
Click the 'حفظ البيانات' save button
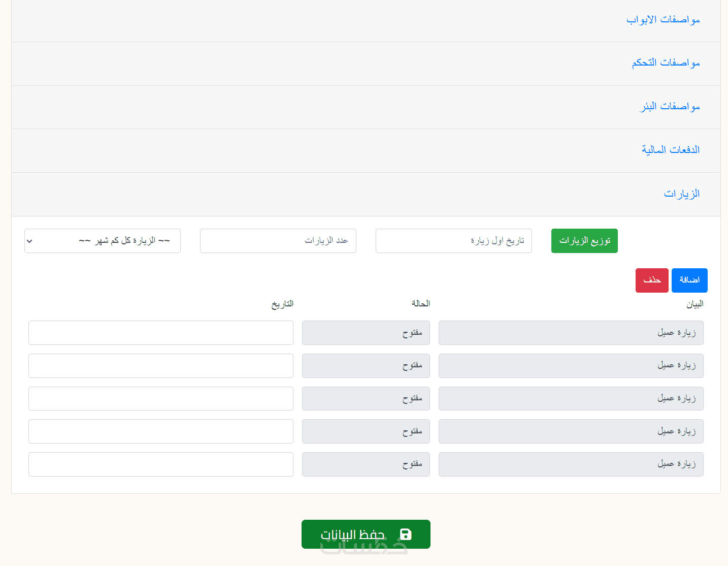(x=366, y=534)
